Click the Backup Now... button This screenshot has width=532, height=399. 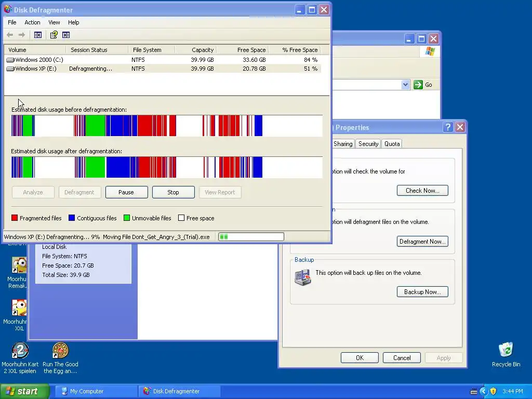(422, 292)
